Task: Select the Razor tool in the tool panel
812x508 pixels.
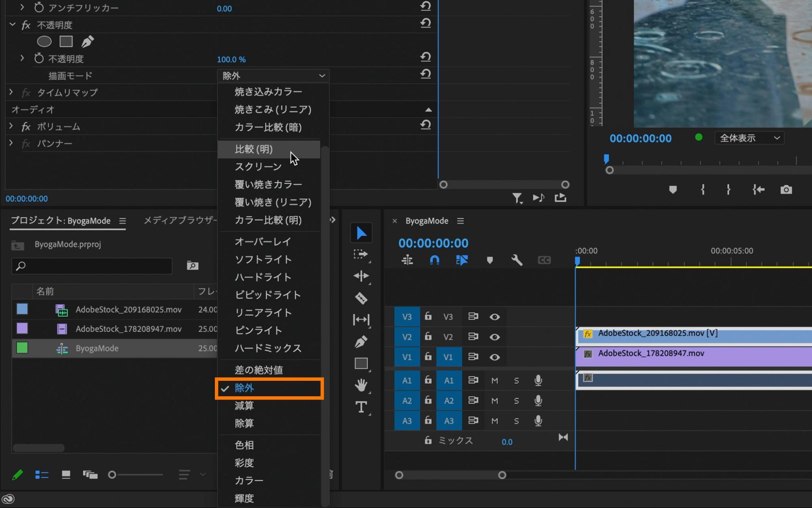Action: [x=361, y=299]
